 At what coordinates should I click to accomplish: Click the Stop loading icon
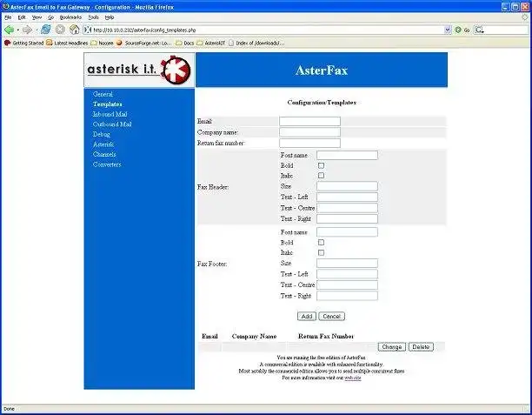click(x=60, y=30)
